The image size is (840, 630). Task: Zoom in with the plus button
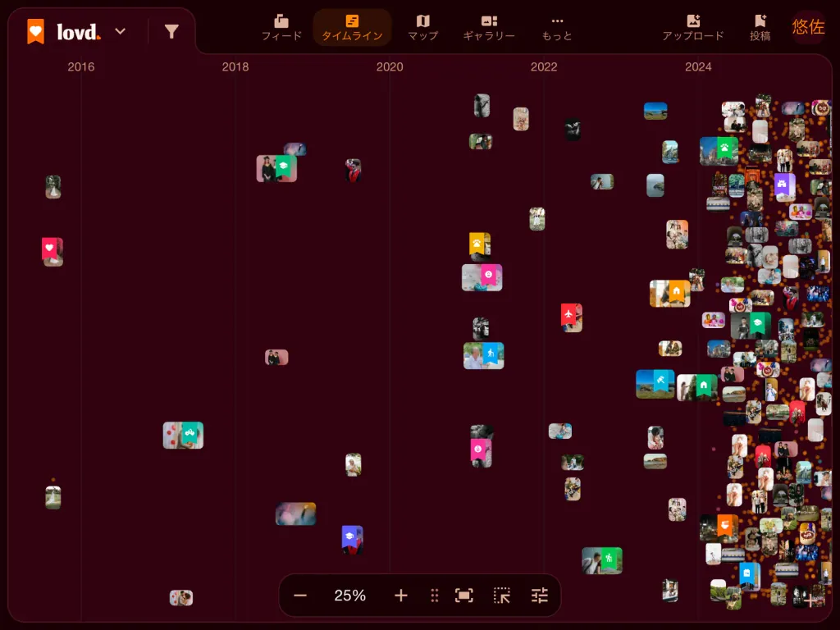(400, 596)
